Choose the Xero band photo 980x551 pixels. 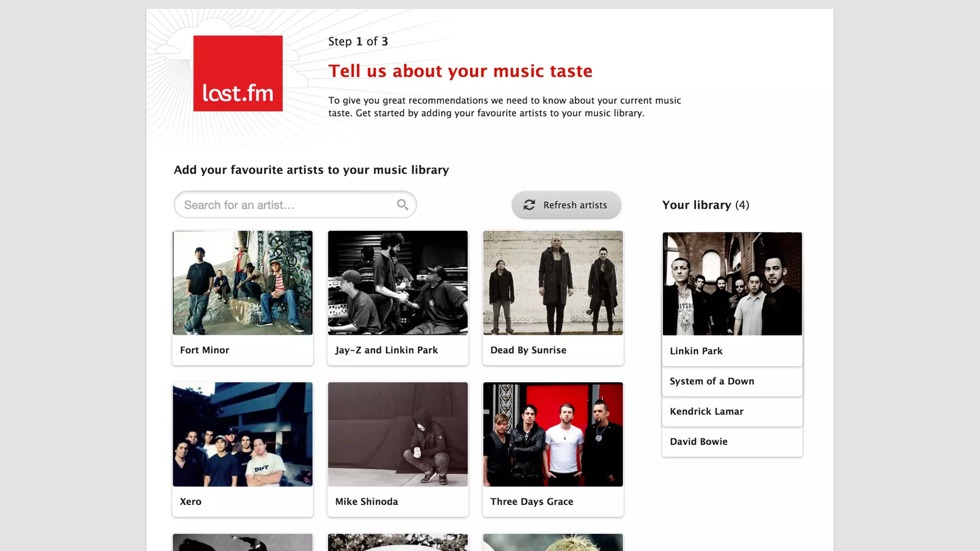click(243, 434)
